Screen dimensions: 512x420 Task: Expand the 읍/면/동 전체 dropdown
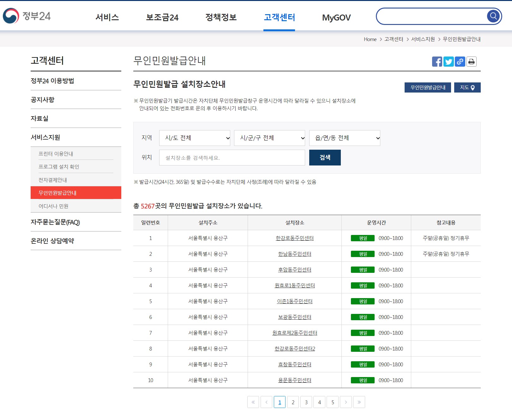[344, 138]
